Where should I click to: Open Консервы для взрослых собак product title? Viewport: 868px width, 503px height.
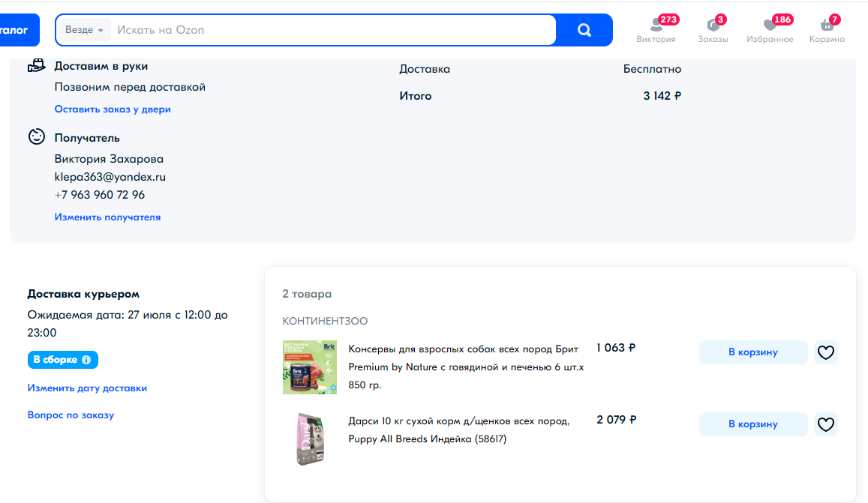pos(466,367)
